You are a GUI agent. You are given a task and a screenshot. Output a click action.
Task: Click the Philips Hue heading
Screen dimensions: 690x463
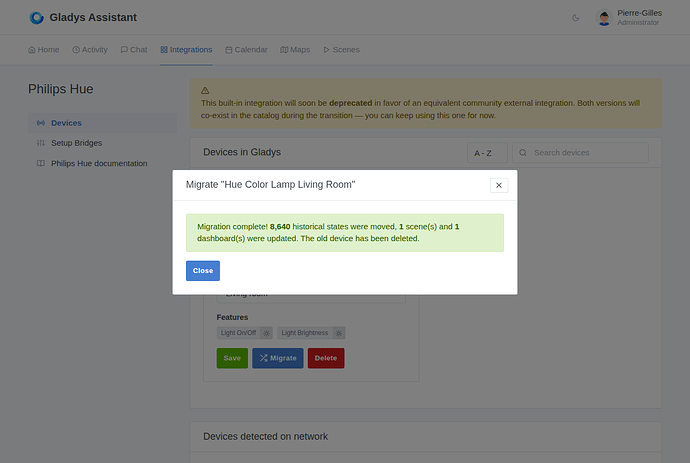coord(61,89)
